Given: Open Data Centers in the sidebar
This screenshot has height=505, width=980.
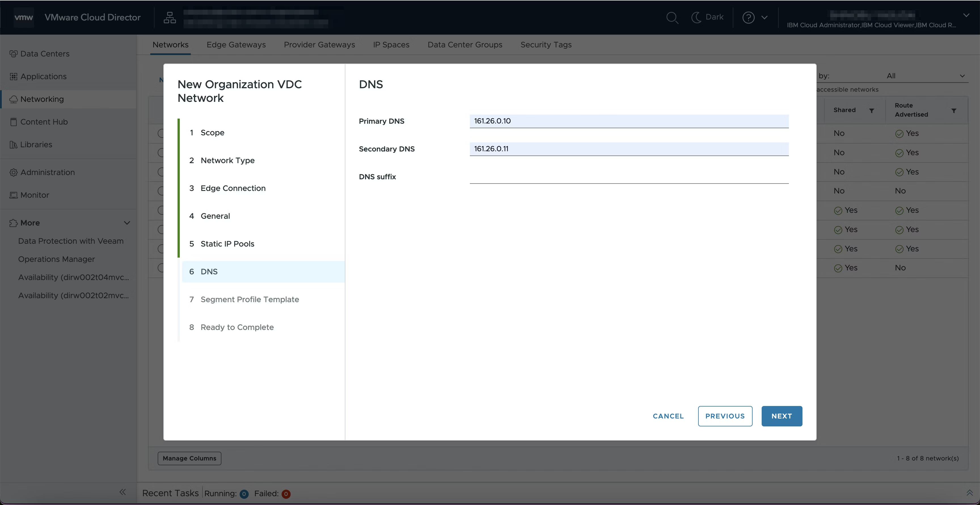Looking at the screenshot, I should coord(45,54).
